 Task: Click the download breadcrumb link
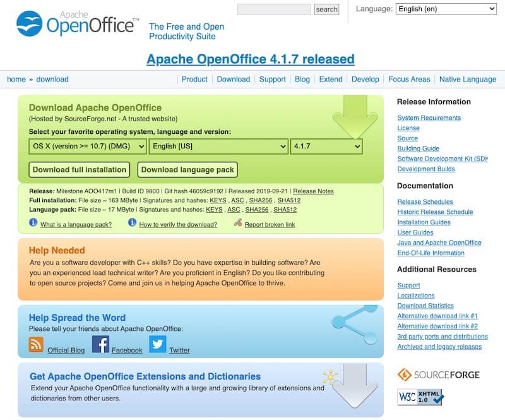click(x=52, y=80)
